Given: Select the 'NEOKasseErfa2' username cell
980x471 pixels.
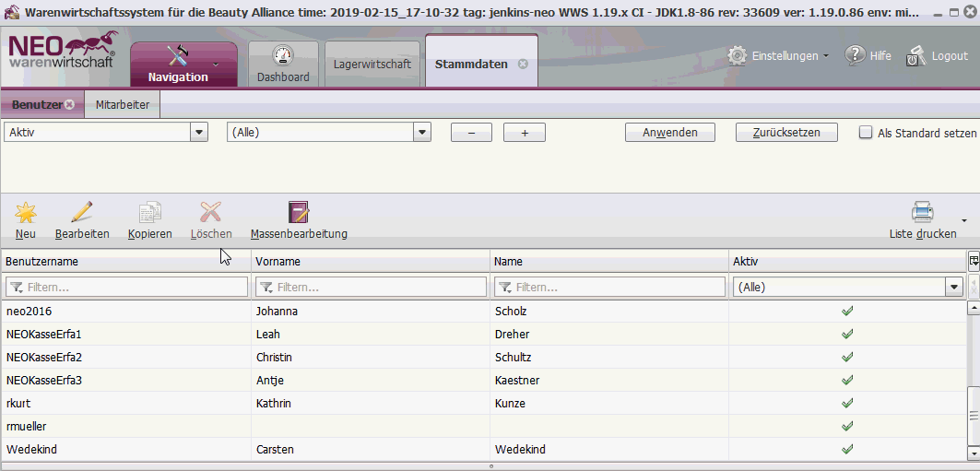Looking at the screenshot, I should tap(126, 358).
